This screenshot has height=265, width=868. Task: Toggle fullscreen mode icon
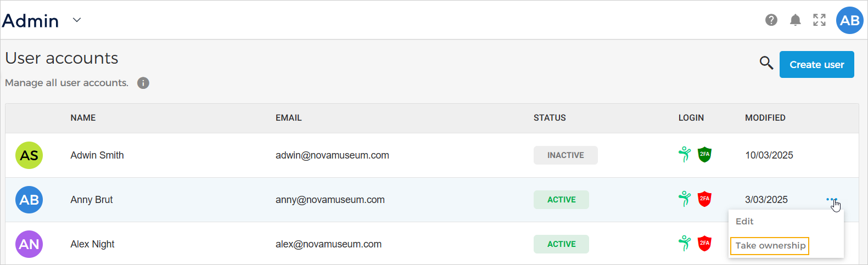819,20
